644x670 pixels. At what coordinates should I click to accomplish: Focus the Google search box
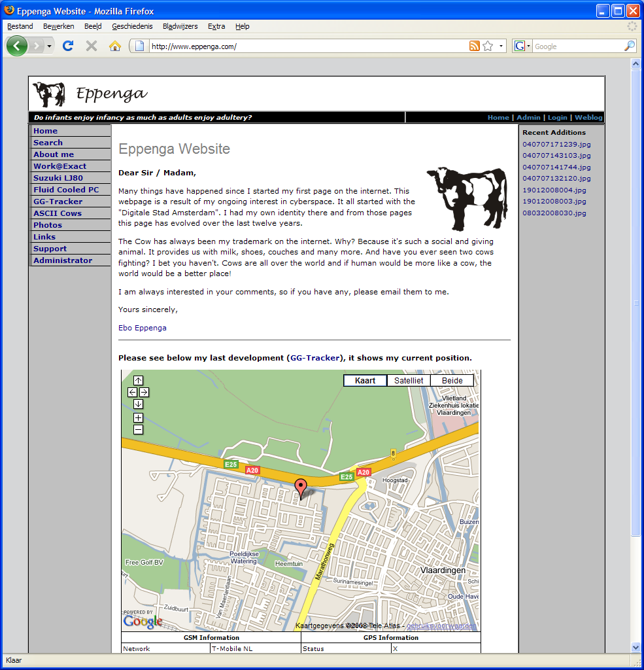point(578,46)
